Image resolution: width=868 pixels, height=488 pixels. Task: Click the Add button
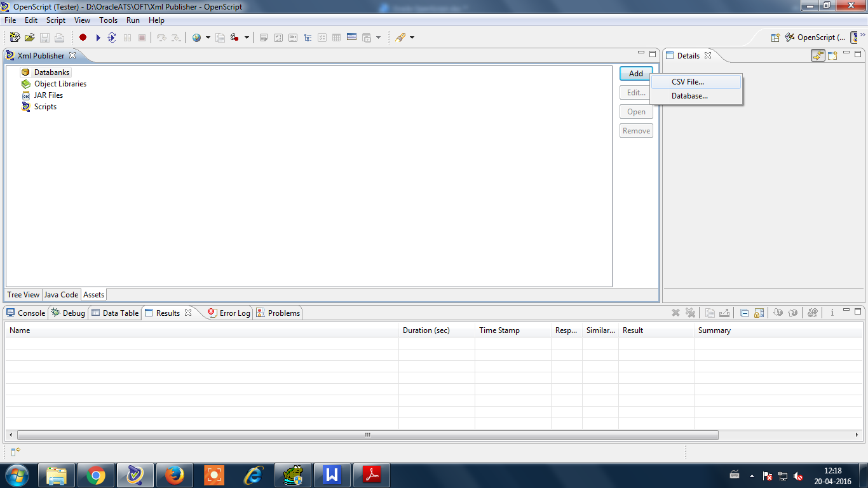[636, 74]
